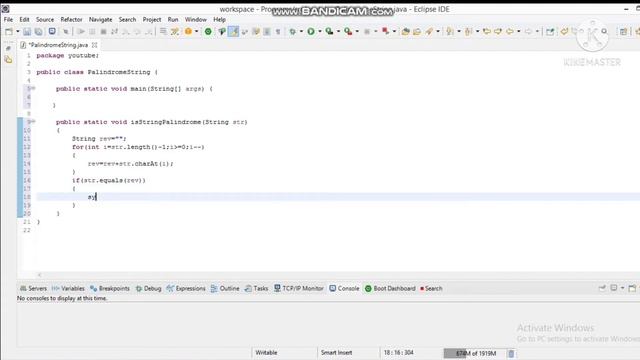Click the Search flashlight toolbar icon

pyautogui.click(x=429, y=31)
